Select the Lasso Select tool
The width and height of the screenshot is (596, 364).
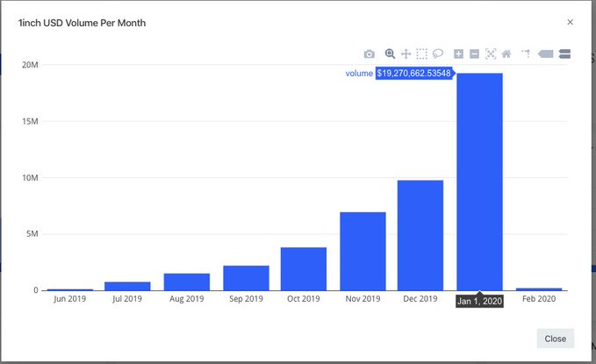point(437,54)
